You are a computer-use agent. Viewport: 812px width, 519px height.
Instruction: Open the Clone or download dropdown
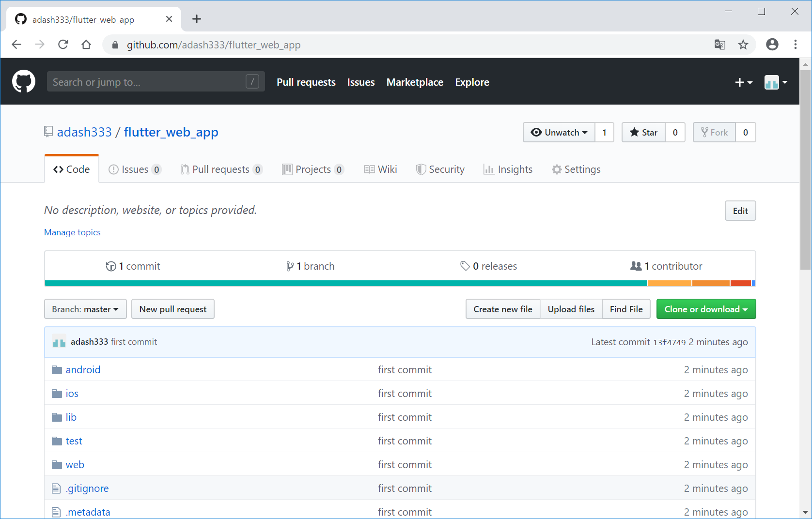point(705,309)
